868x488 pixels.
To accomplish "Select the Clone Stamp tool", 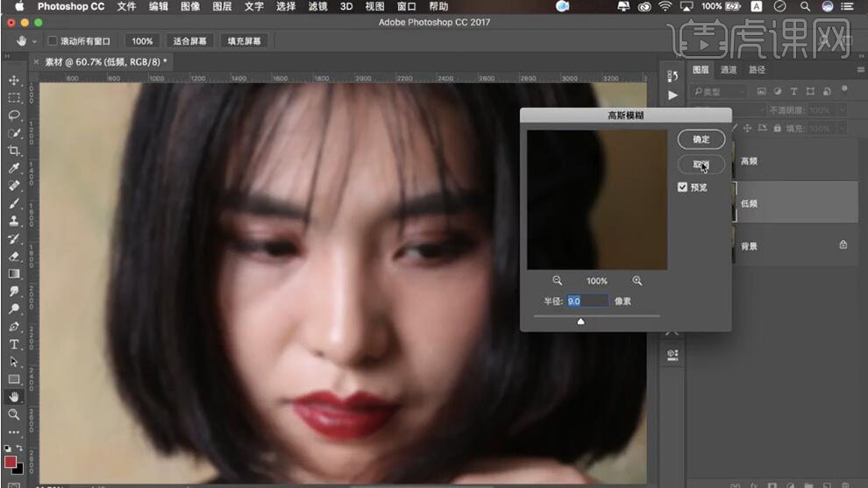I will click(14, 221).
